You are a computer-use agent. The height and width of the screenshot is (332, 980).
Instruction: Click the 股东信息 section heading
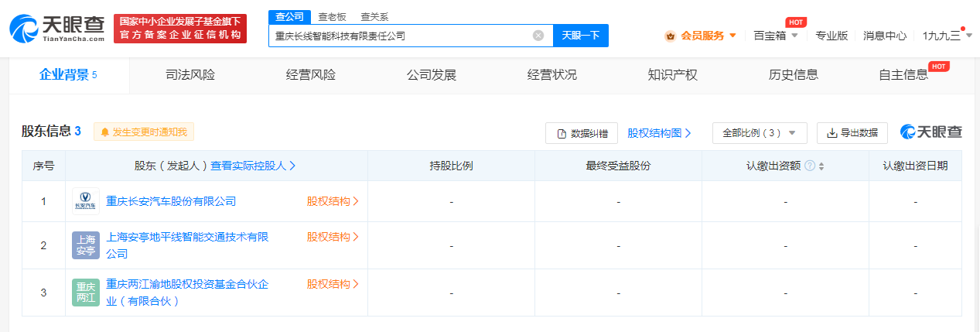51,132
